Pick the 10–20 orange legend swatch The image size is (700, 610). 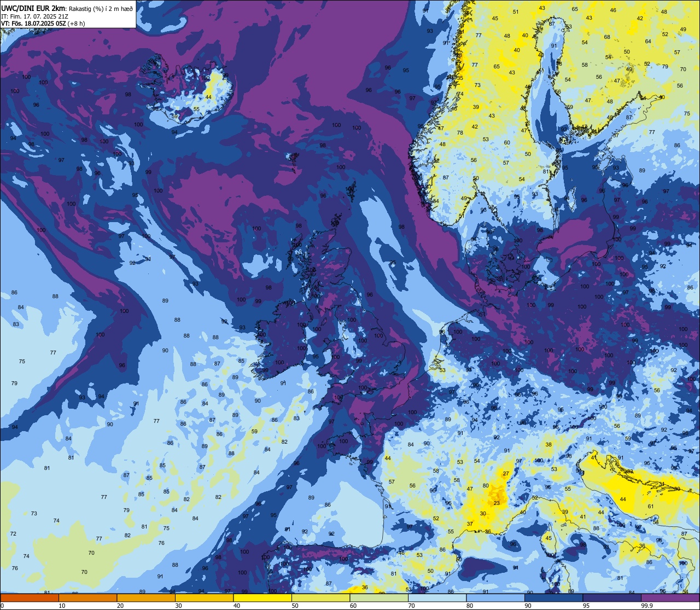click(x=87, y=597)
